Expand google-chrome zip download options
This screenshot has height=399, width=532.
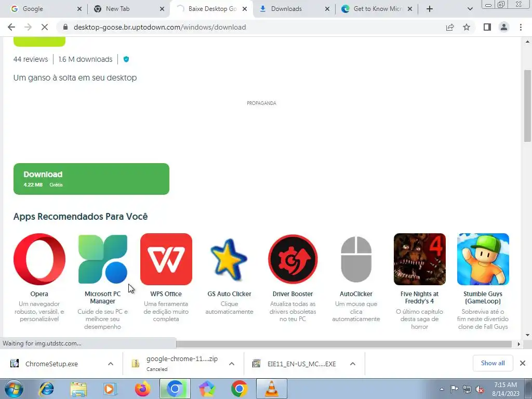click(x=232, y=364)
